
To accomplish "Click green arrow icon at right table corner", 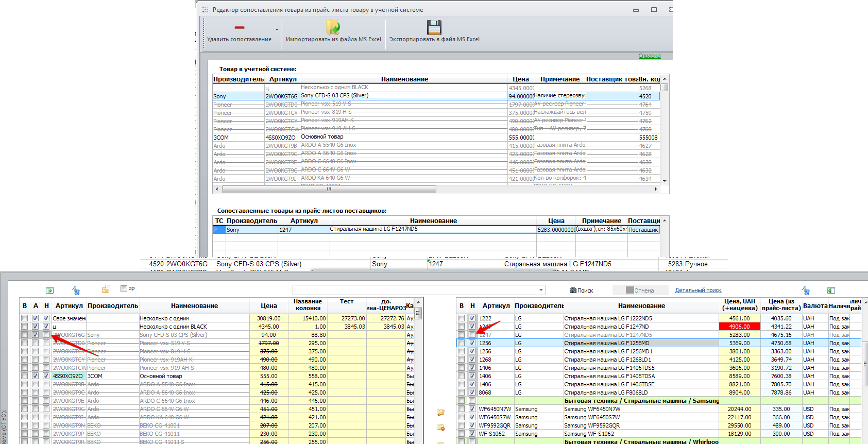I will (830, 291).
